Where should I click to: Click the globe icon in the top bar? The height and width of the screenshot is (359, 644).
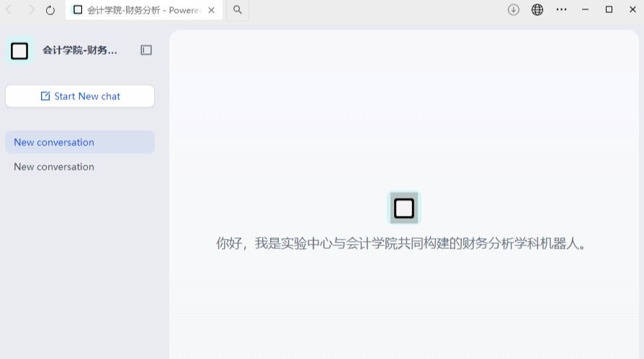pyautogui.click(x=537, y=10)
